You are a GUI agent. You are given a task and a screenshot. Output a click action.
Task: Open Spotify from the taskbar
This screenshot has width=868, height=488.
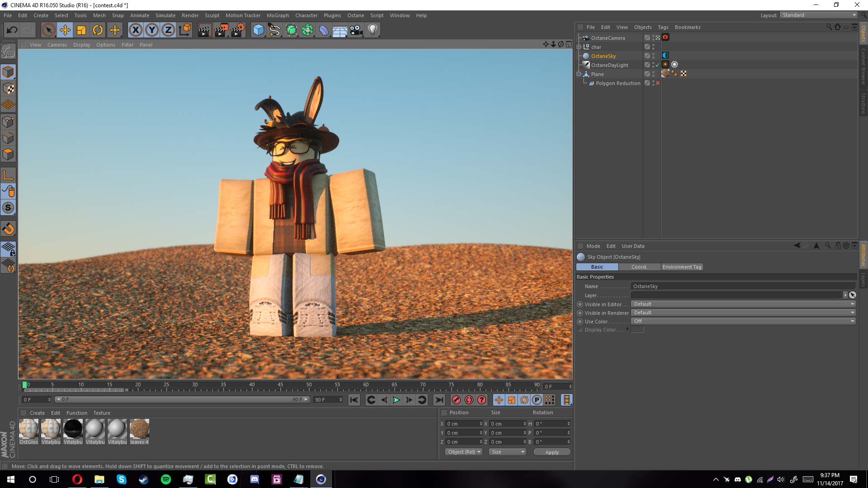[166, 479]
